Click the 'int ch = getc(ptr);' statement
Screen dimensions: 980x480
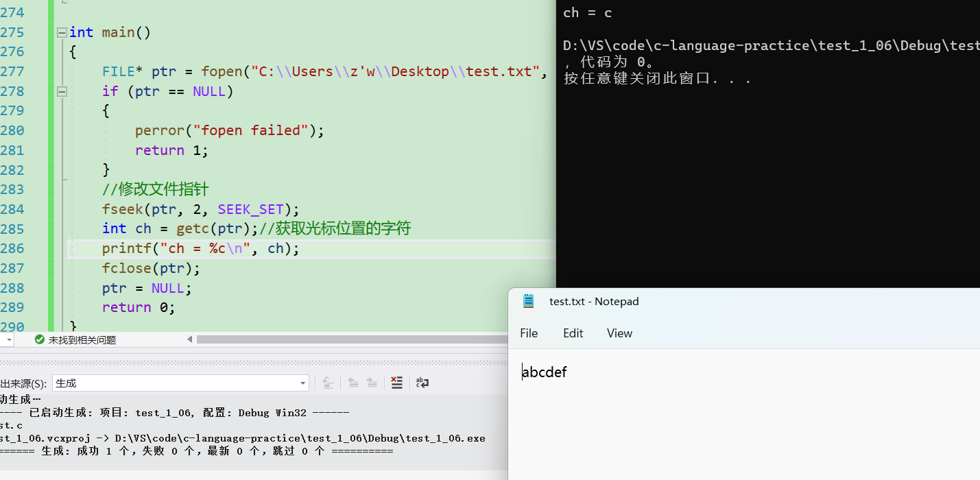click(x=180, y=229)
